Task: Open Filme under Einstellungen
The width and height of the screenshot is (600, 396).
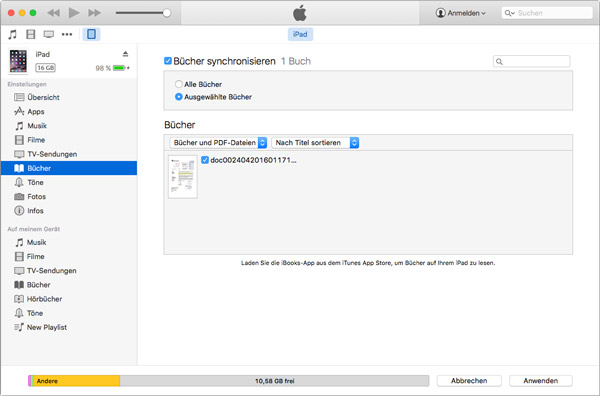Action: tap(69, 140)
